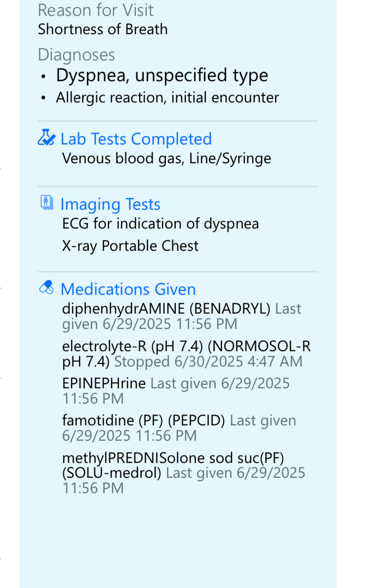Select the EPINEPHrine medication entry

[x=104, y=384]
